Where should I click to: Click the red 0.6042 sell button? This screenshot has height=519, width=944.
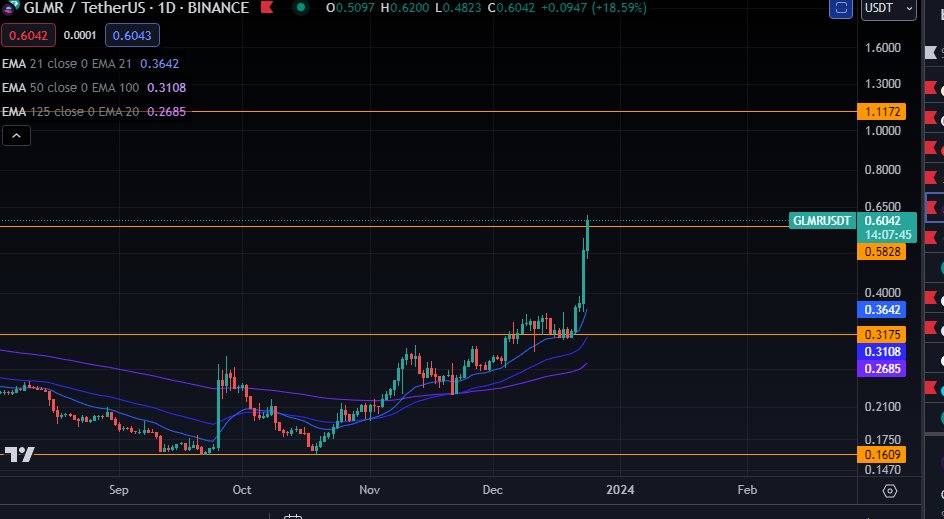(x=28, y=36)
